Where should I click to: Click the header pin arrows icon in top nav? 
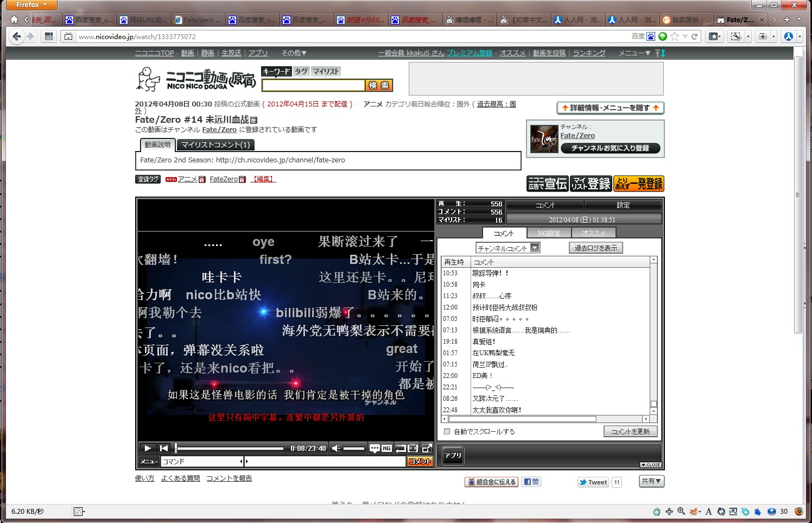pyautogui.click(x=660, y=53)
